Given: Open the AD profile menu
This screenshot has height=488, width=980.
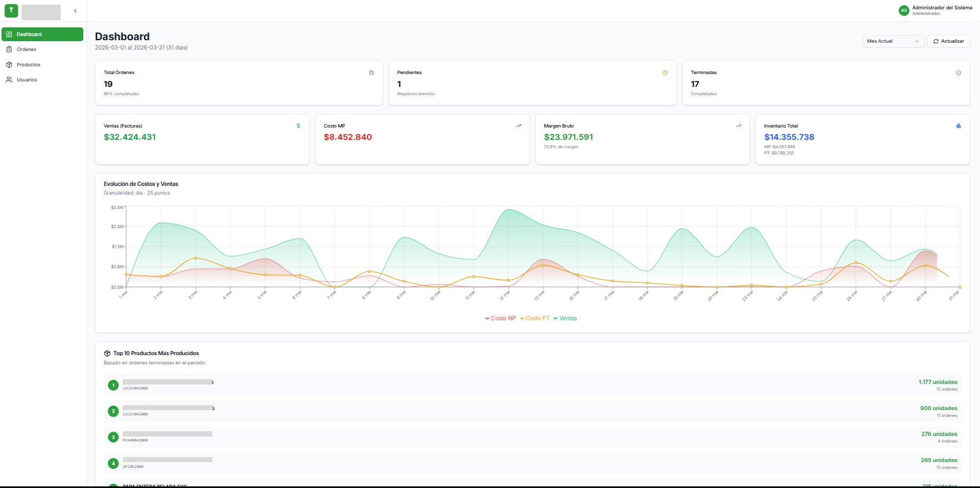Looking at the screenshot, I should tap(905, 10).
